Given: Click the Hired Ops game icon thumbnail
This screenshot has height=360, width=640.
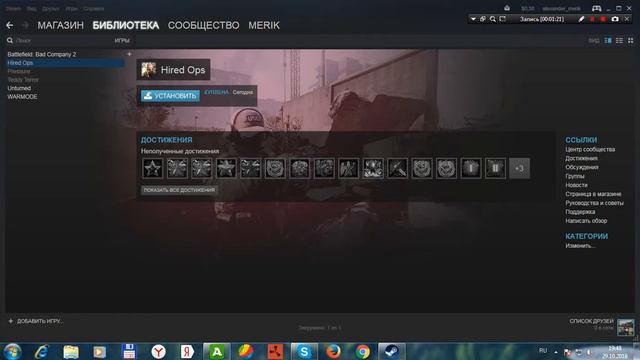Looking at the screenshot, I should pyautogui.click(x=148, y=70).
